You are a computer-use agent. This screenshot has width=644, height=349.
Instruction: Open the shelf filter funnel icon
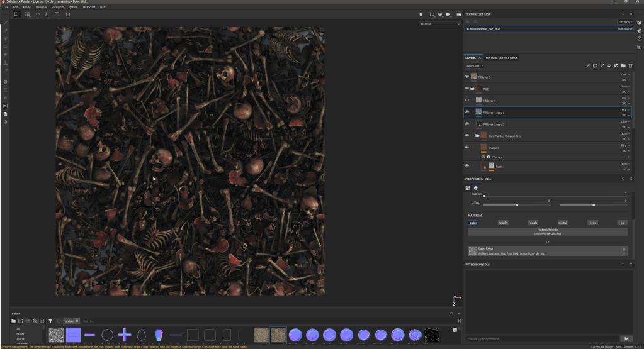tap(50, 321)
